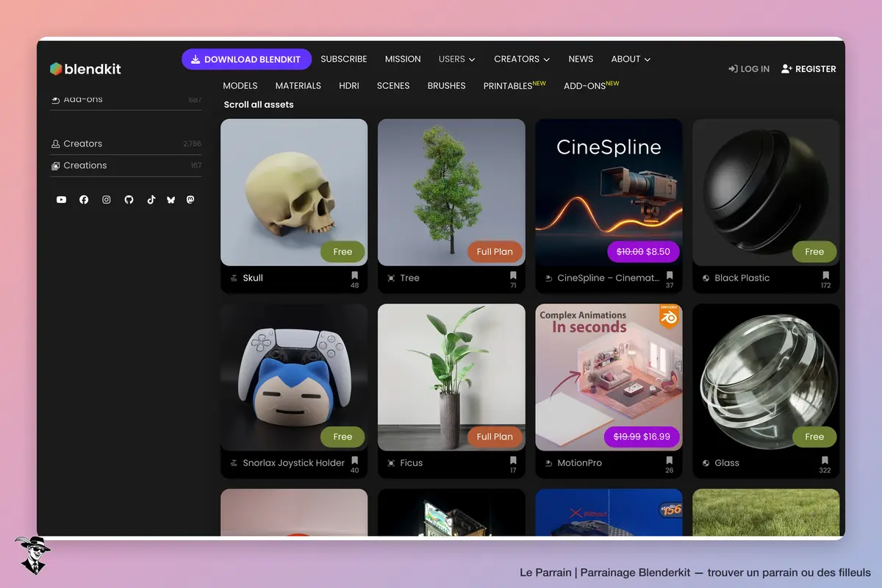Click the REGISTER link

pos(808,68)
